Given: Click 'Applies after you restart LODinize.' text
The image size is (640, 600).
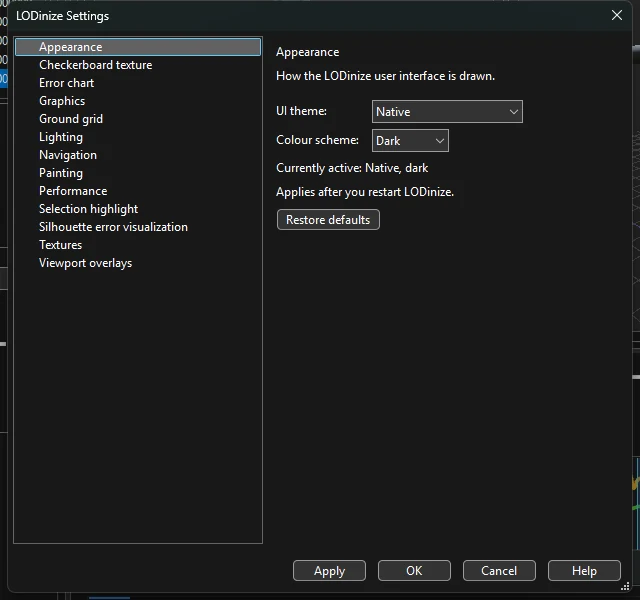Looking at the screenshot, I should (365, 192).
